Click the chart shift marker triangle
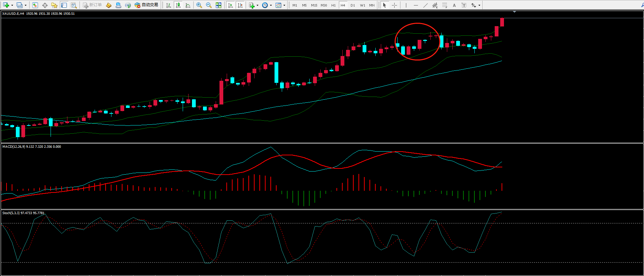This screenshot has width=644, height=276. coord(514,12)
